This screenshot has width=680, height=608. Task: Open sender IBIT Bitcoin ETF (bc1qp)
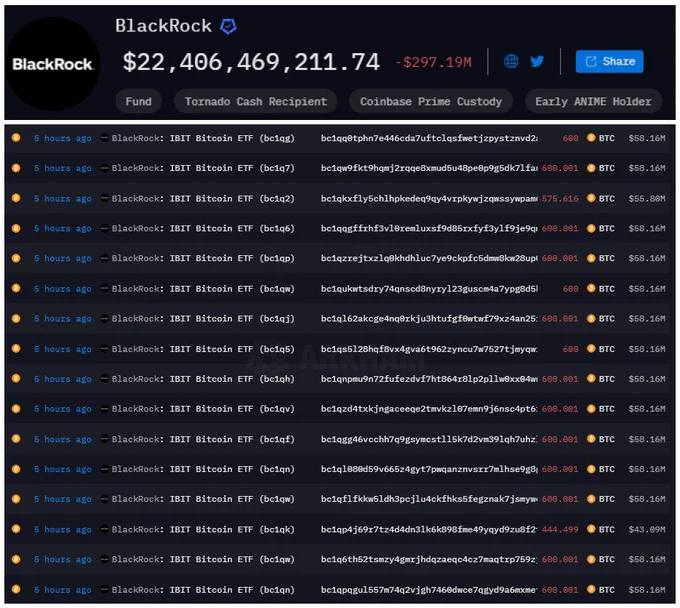point(203,258)
